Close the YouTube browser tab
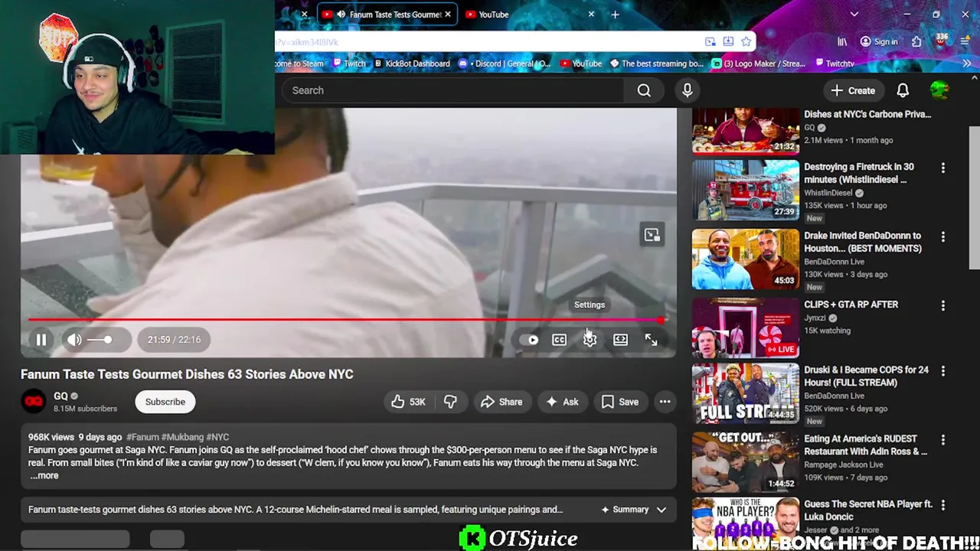The image size is (980, 551). pyautogui.click(x=591, y=15)
